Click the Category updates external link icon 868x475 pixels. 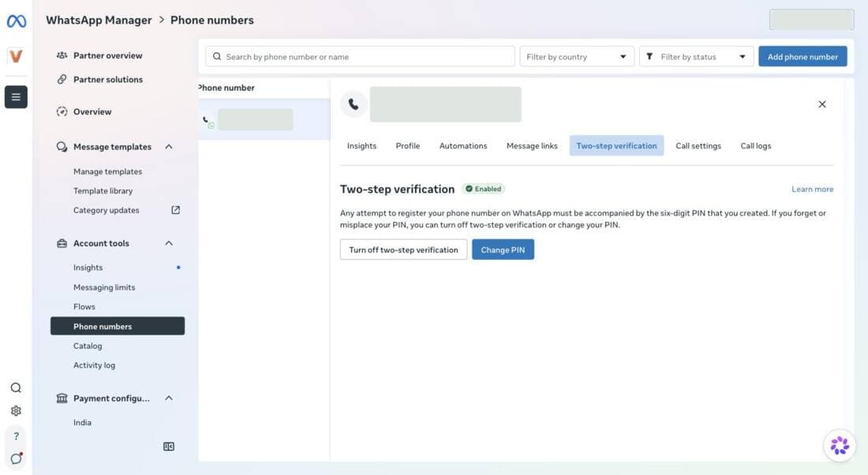(175, 210)
